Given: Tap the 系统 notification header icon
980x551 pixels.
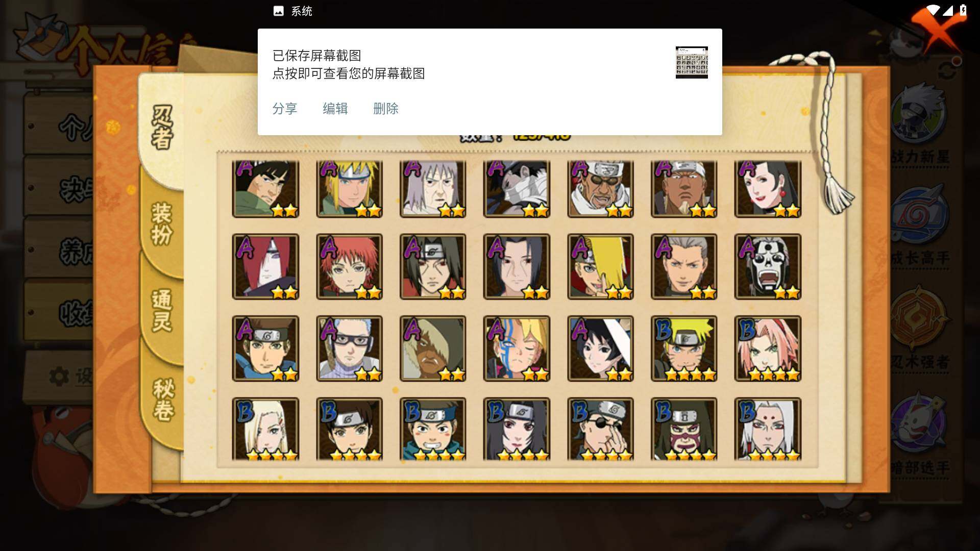Looking at the screenshot, I should (x=279, y=11).
